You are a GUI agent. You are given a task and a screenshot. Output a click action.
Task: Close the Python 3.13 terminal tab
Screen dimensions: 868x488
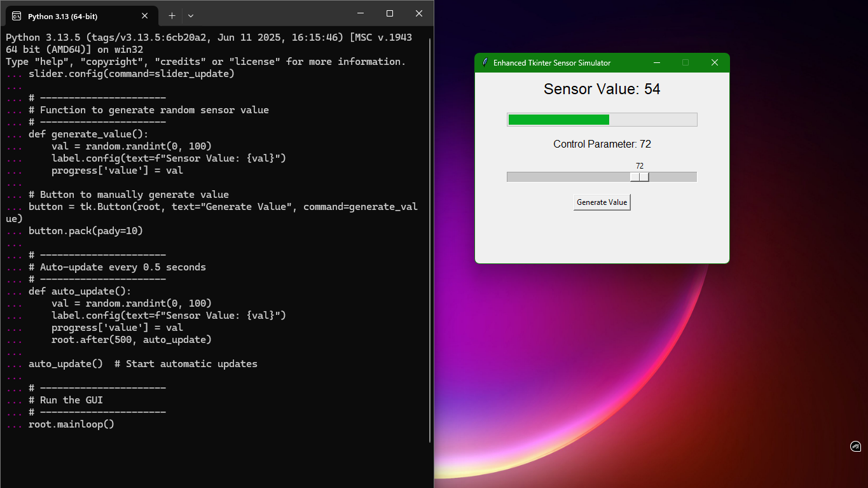click(x=144, y=16)
